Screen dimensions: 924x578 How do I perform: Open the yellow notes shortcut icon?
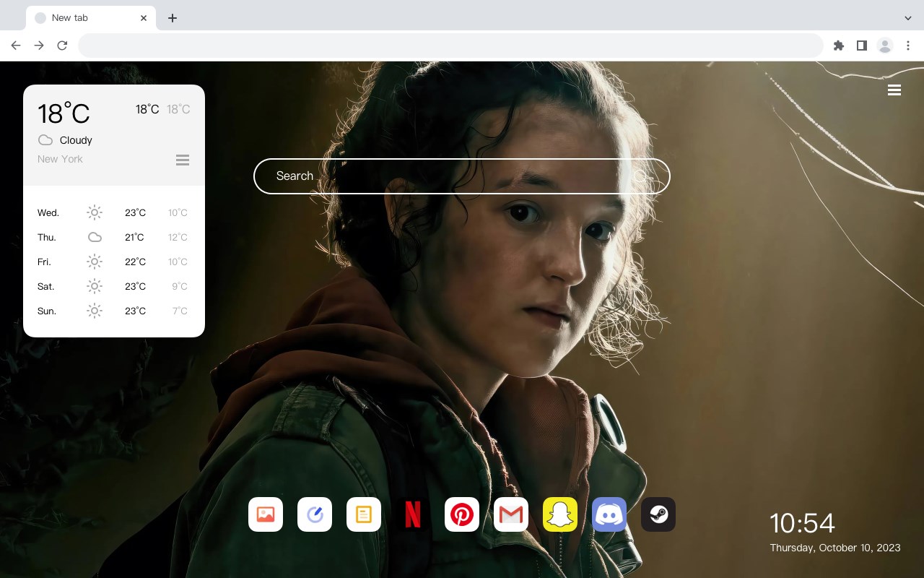pos(364,514)
